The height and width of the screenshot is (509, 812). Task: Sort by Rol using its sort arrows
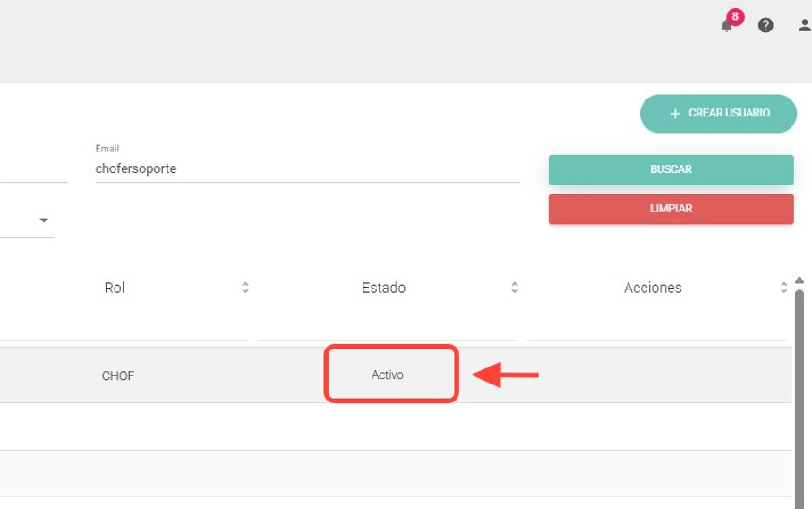[245, 288]
